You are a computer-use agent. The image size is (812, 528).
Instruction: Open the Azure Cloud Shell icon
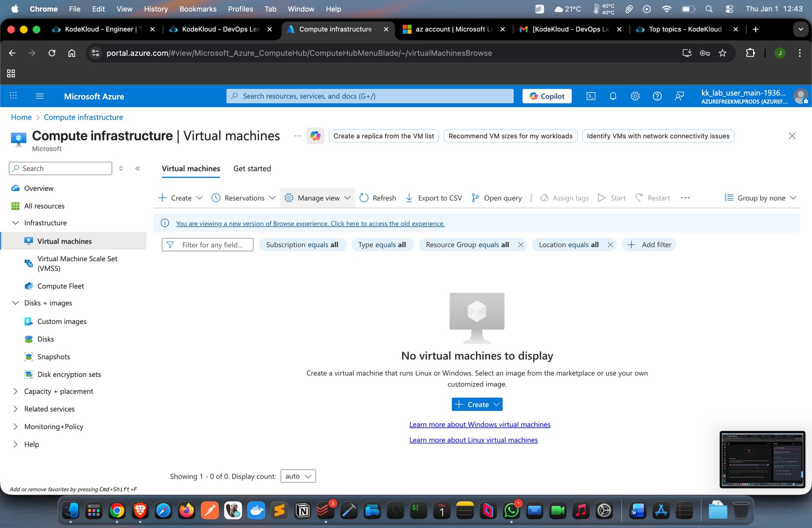coord(591,96)
